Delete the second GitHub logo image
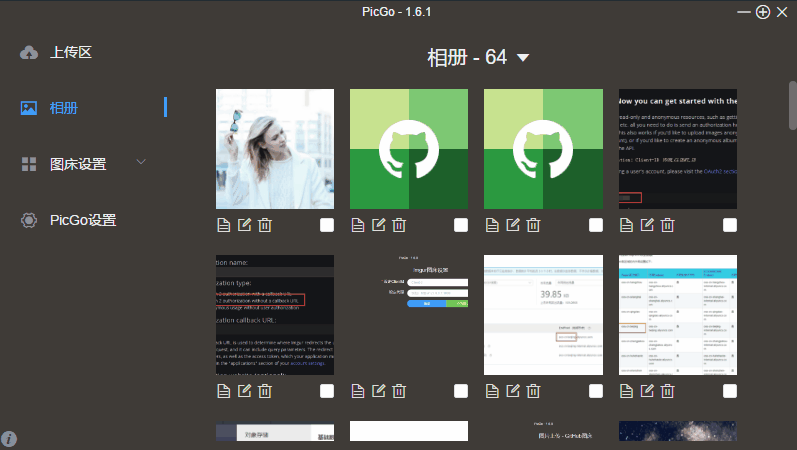The height and width of the screenshot is (450, 797). click(x=533, y=225)
